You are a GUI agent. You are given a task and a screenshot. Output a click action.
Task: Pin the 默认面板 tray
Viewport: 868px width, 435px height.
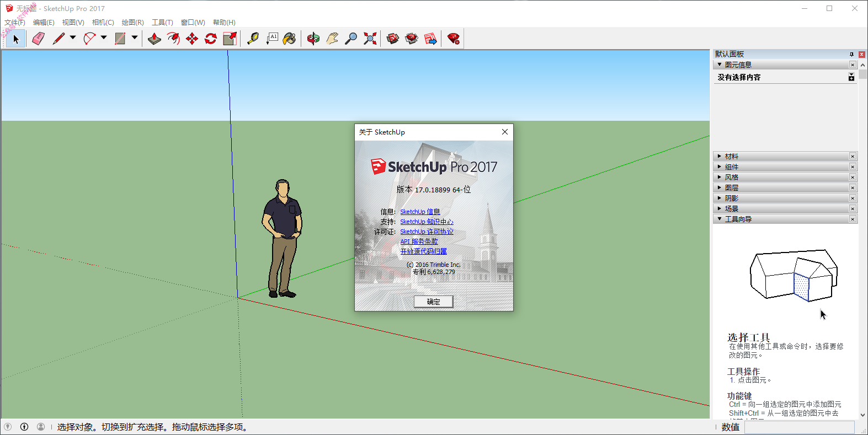point(851,54)
